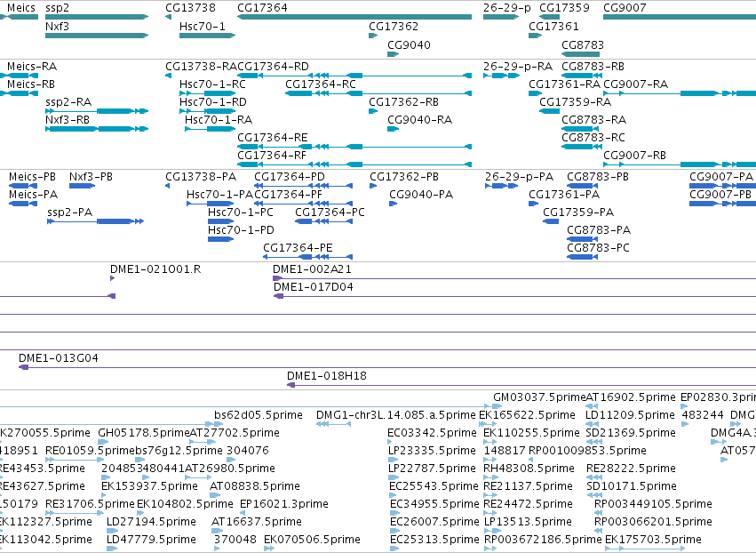Click the bs62d05.5prime EST label

[259, 415]
